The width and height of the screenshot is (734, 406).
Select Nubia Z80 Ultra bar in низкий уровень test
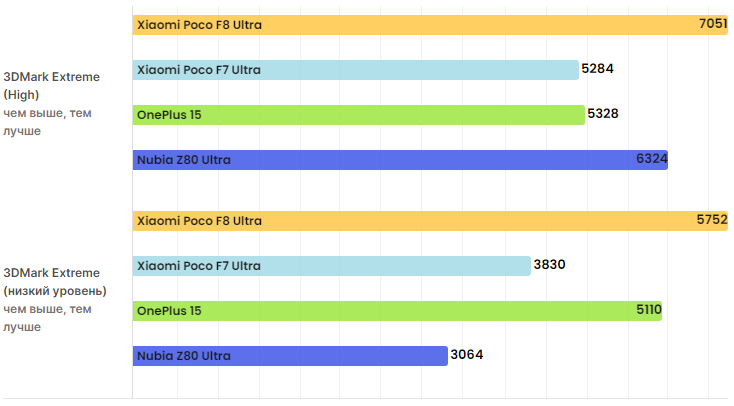289,356
